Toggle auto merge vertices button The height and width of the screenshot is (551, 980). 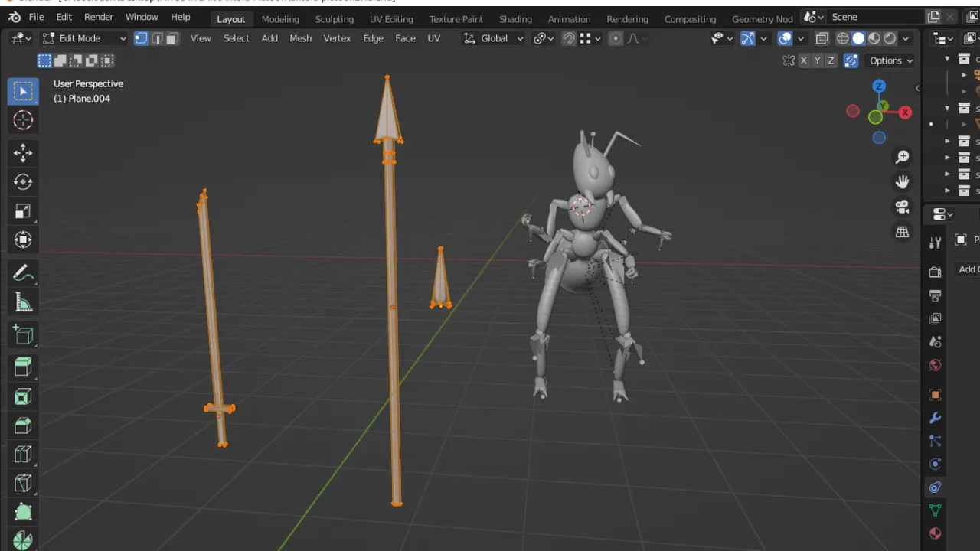[851, 60]
